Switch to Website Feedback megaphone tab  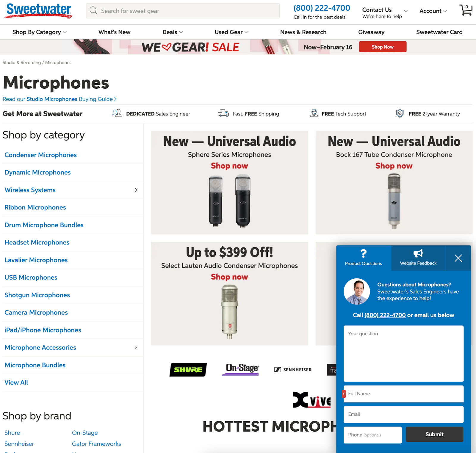pyautogui.click(x=418, y=258)
